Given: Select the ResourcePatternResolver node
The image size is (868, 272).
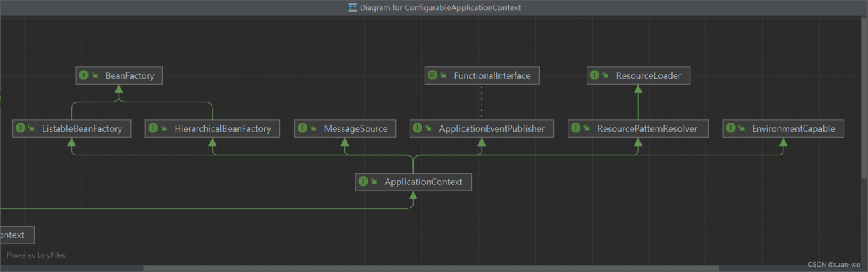Looking at the screenshot, I should [x=638, y=128].
